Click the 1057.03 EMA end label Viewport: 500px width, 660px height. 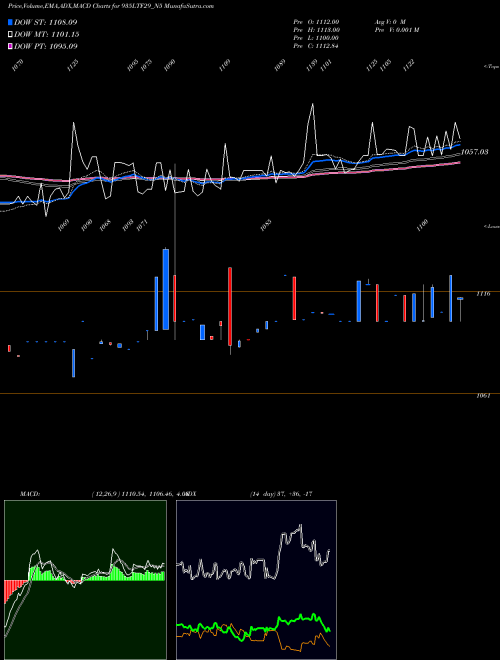474,152
